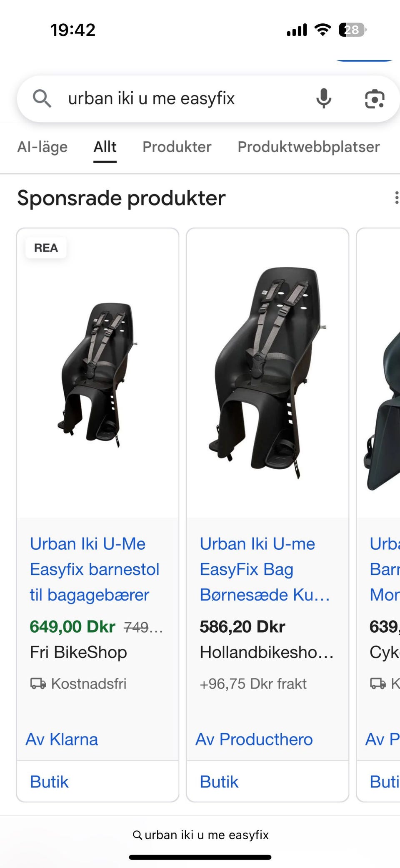Tap the battery indicator in status bar

352,30
